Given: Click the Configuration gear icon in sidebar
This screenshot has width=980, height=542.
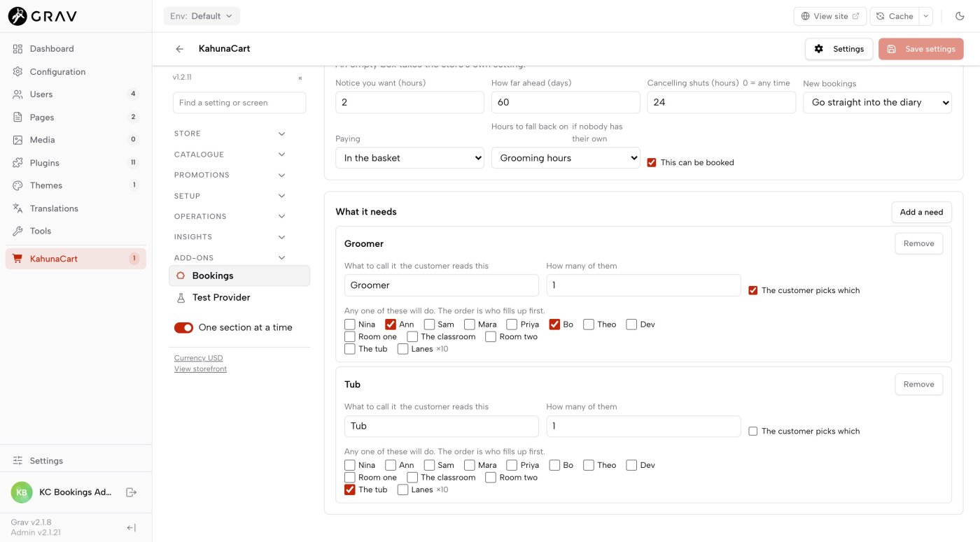Looking at the screenshot, I should [x=18, y=71].
